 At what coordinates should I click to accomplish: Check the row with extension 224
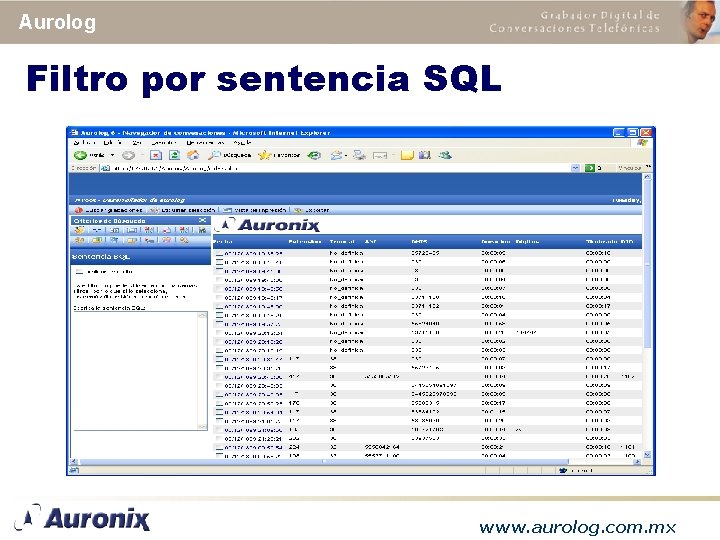pyautogui.click(x=219, y=447)
